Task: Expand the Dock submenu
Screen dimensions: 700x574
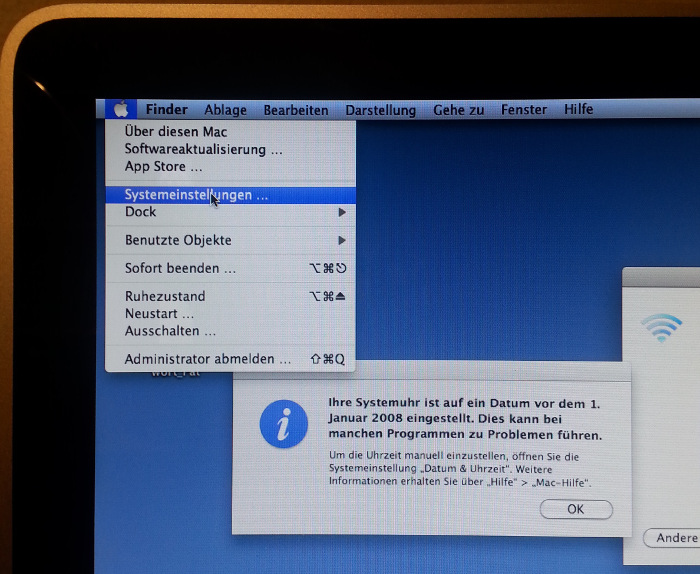Action: 230,212
